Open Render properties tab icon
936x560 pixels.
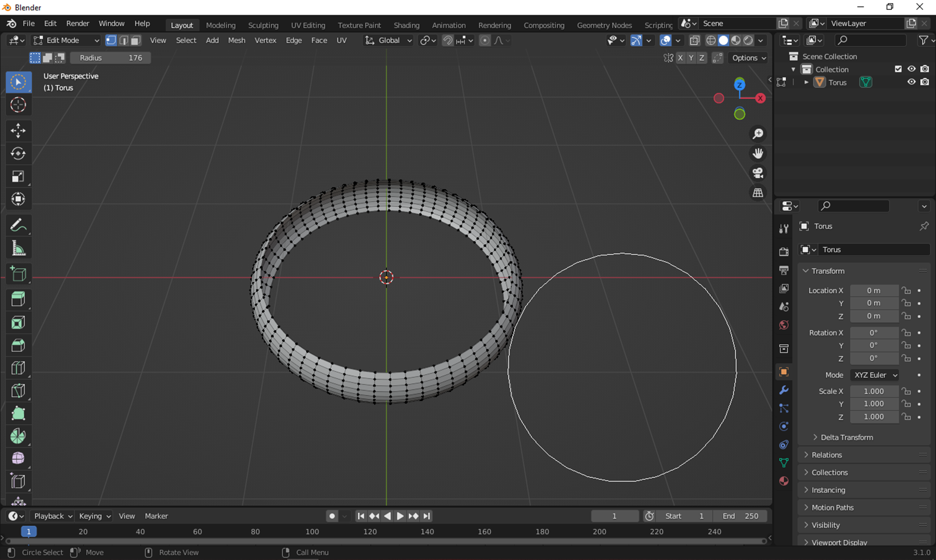pos(784,252)
